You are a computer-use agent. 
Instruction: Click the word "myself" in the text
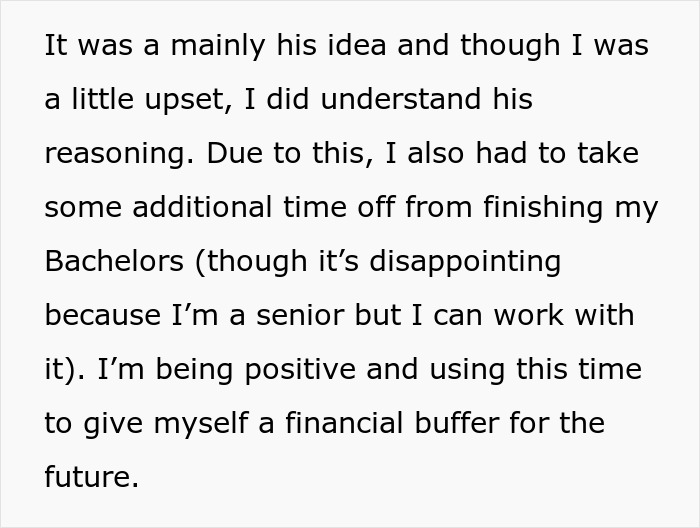tap(201, 424)
